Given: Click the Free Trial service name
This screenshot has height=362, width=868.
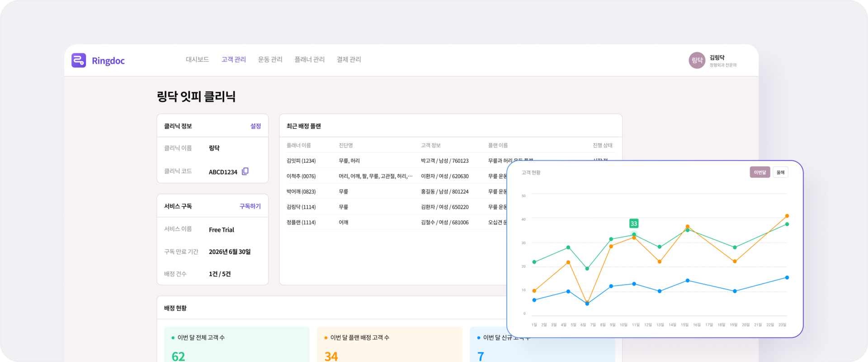Looking at the screenshot, I should pyautogui.click(x=222, y=230).
